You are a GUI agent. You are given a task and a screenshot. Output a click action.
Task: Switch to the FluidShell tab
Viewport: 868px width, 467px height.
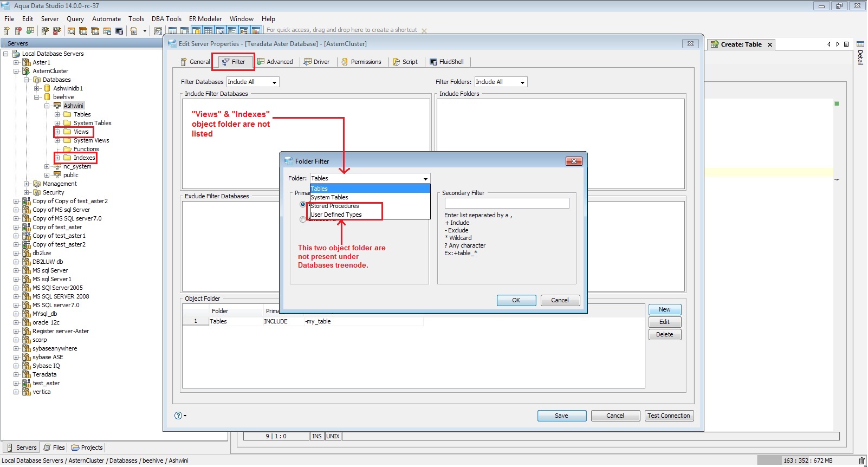pos(447,62)
